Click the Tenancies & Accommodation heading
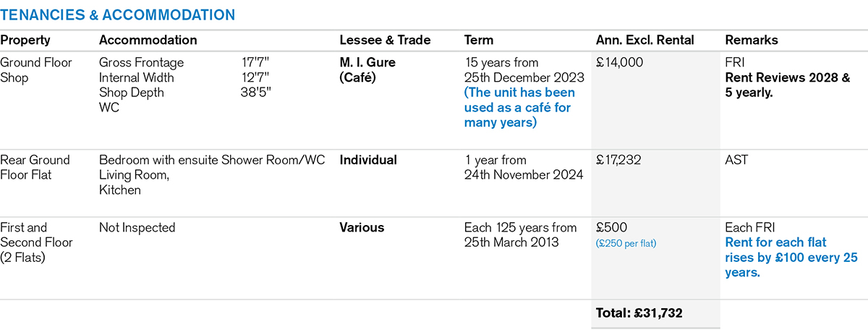 pyautogui.click(x=117, y=14)
